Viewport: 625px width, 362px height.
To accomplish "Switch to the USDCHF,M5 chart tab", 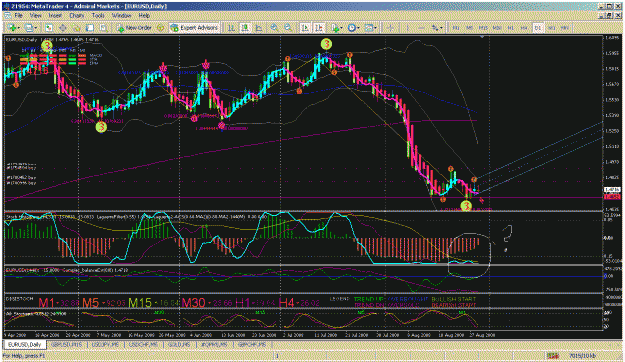I will pyautogui.click(x=143, y=344).
